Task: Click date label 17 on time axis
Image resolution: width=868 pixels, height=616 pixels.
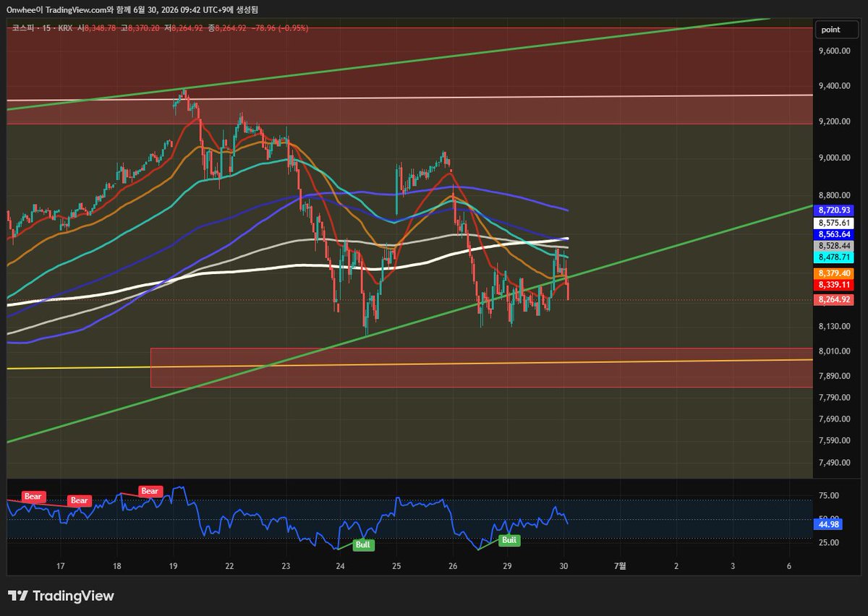Action: [61, 565]
